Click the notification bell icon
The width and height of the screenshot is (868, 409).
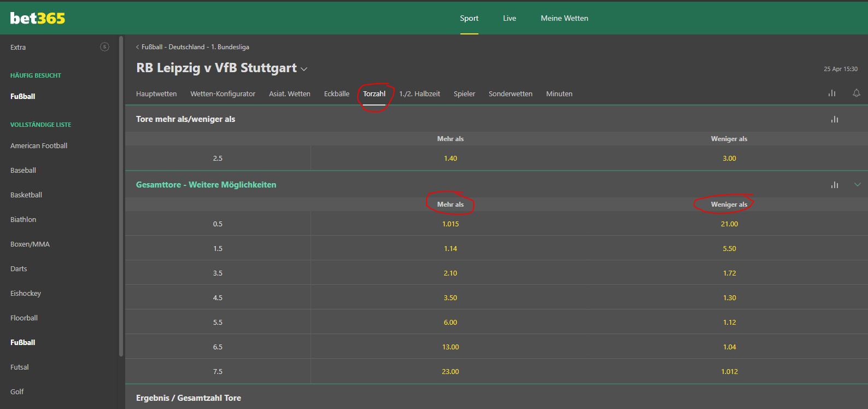tap(857, 93)
